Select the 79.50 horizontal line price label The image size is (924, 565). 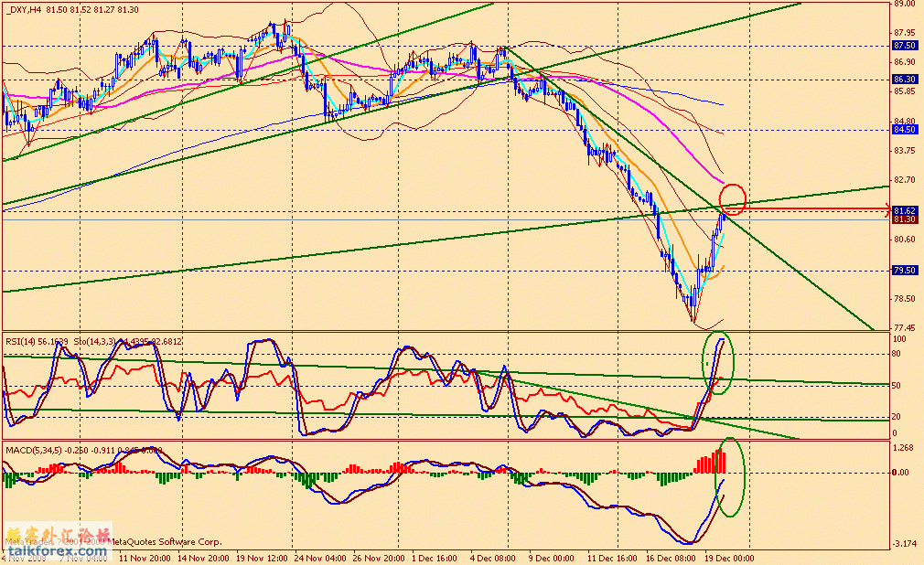point(905,271)
